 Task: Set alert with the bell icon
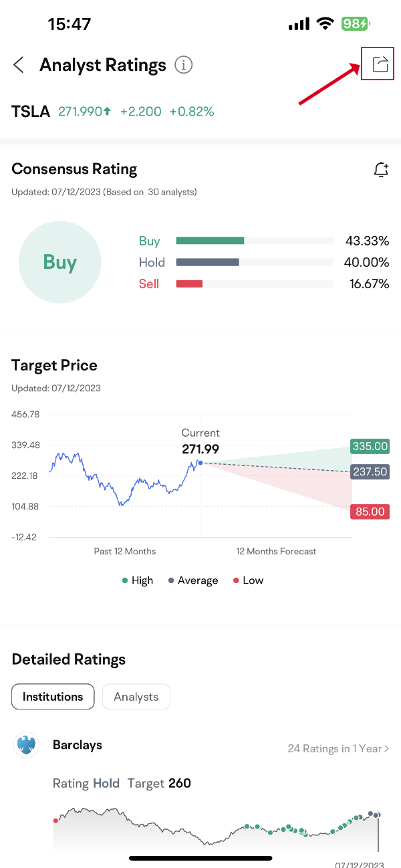[381, 170]
